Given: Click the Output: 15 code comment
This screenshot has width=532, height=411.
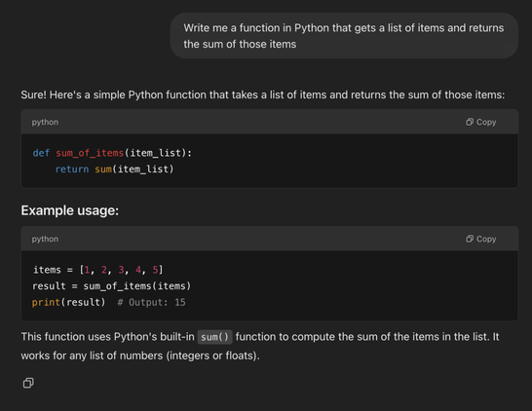Looking at the screenshot, I should (x=151, y=303).
